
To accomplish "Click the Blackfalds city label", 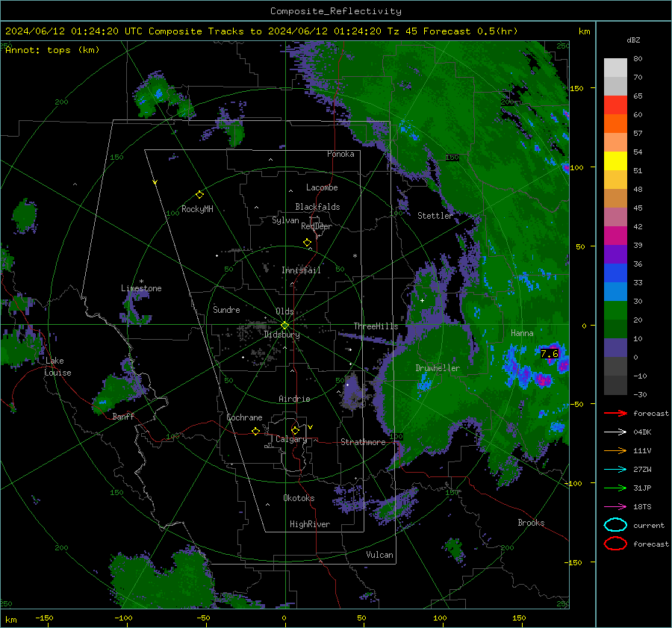I will (x=317, y=207).
